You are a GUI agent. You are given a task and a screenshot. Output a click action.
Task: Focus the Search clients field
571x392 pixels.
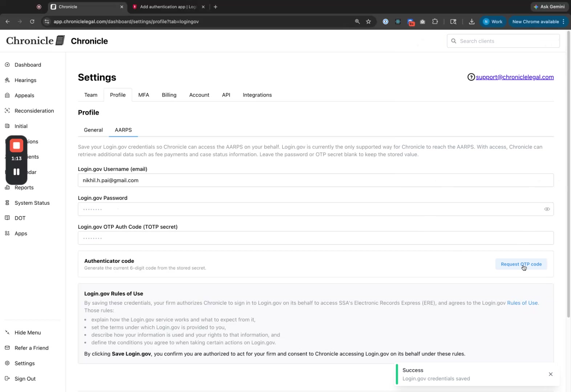[503, 41]
